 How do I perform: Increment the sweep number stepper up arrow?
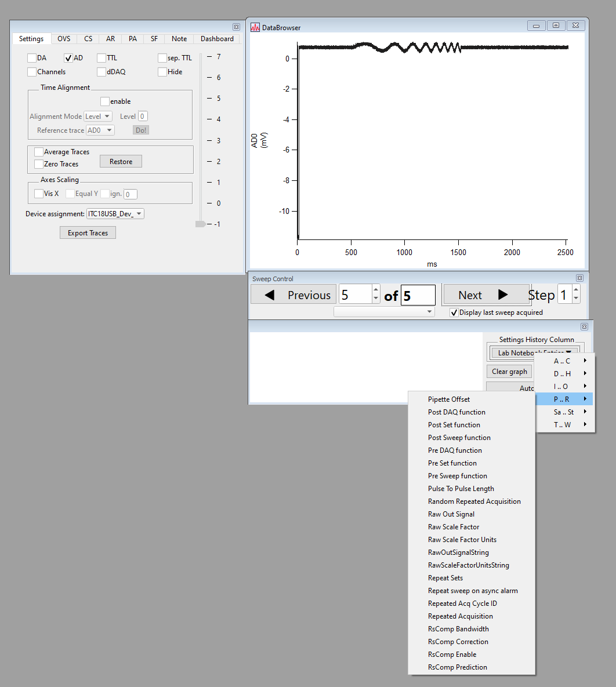tap(376, 290)
